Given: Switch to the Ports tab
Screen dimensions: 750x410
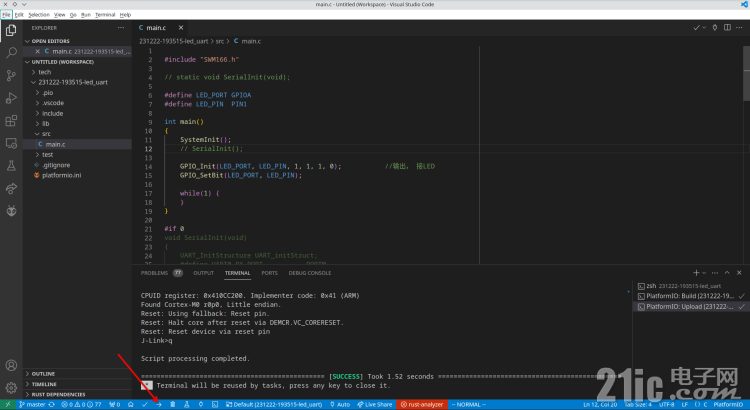Looking at the screenshot, I should coord(269,273).
